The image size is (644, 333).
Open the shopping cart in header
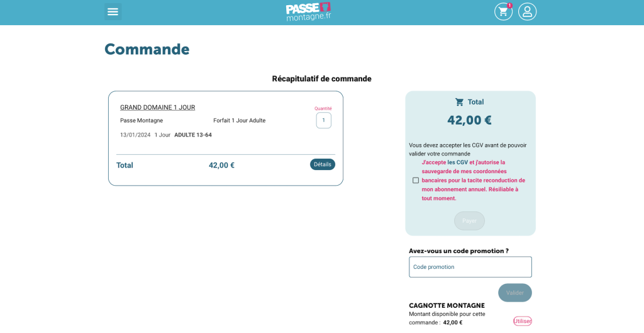[x=503, y=11]
